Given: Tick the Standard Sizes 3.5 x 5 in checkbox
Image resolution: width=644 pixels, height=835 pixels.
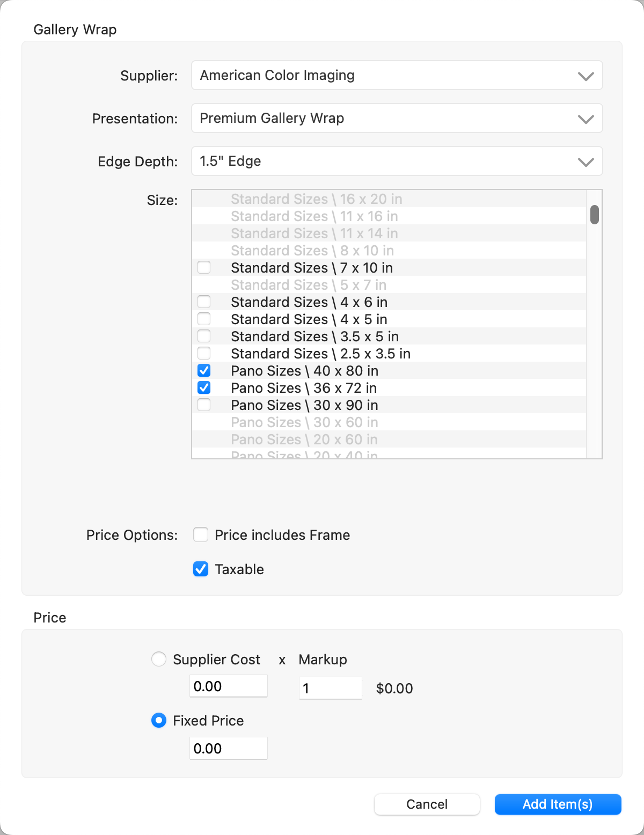Looking at the screenshot, I should point(204,336).
